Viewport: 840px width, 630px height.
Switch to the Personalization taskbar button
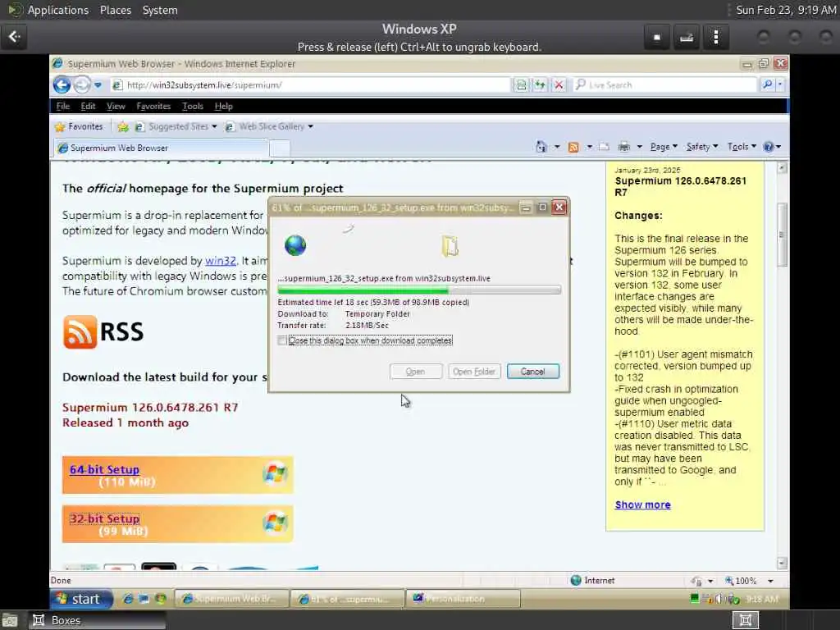(463, 599)
